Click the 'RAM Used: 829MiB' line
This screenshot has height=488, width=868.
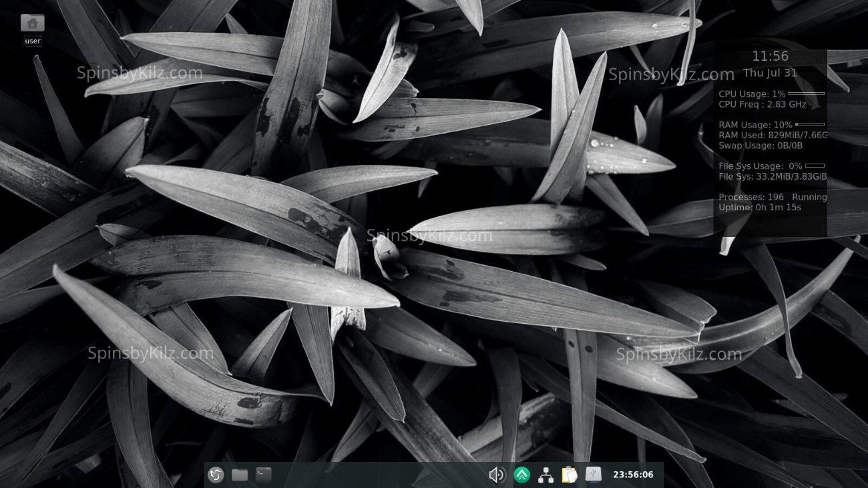pos(773,135)
